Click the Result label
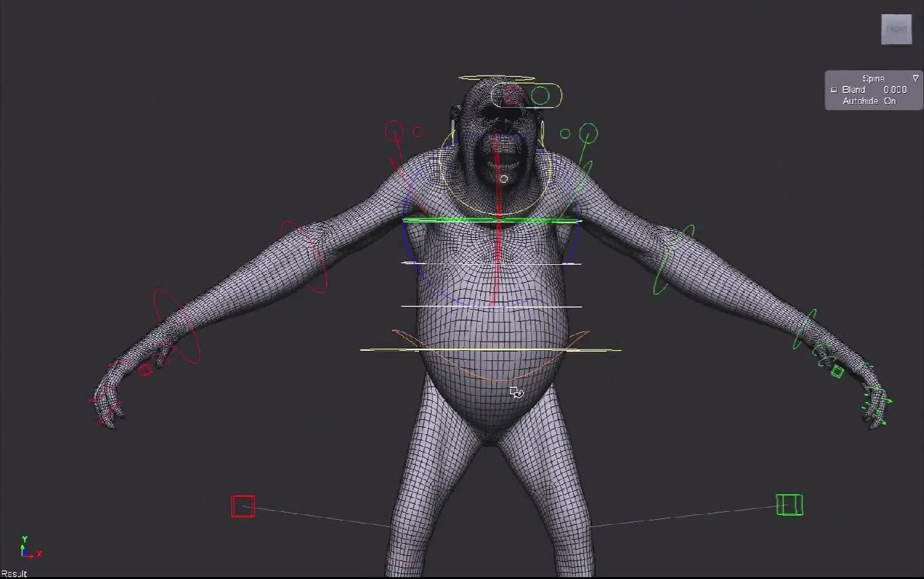Image resolution: width=924 pixels, height=579 pixels. [x=14, y=574]
